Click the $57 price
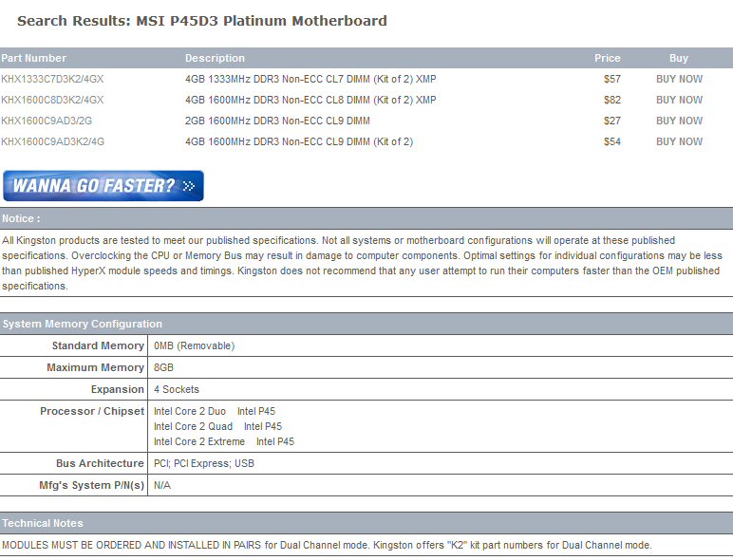Viewport: 733px width, 560px height. point(611,79)
